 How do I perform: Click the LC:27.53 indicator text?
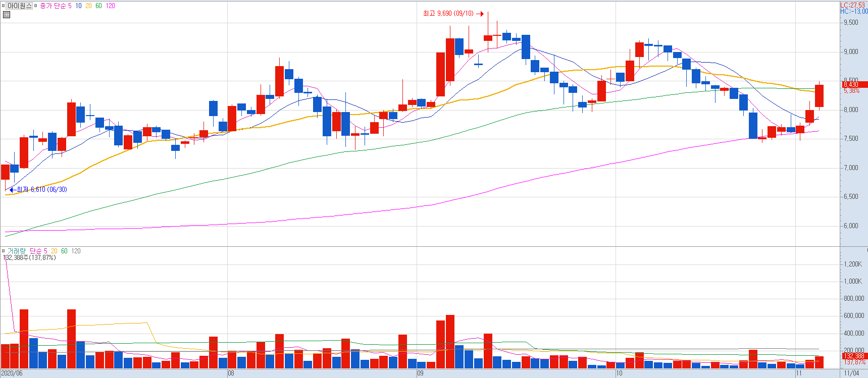pyautogui.click(x=852, y=5)
